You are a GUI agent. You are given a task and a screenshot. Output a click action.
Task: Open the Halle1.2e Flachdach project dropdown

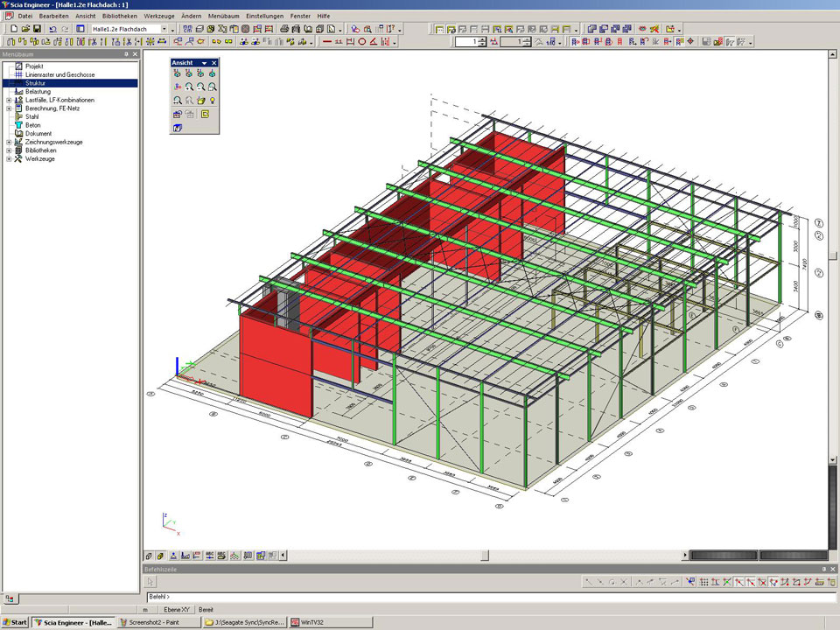coord(163,29)
